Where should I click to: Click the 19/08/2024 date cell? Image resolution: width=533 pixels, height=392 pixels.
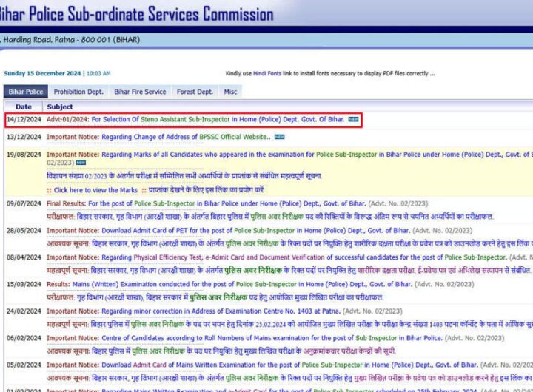24,155
